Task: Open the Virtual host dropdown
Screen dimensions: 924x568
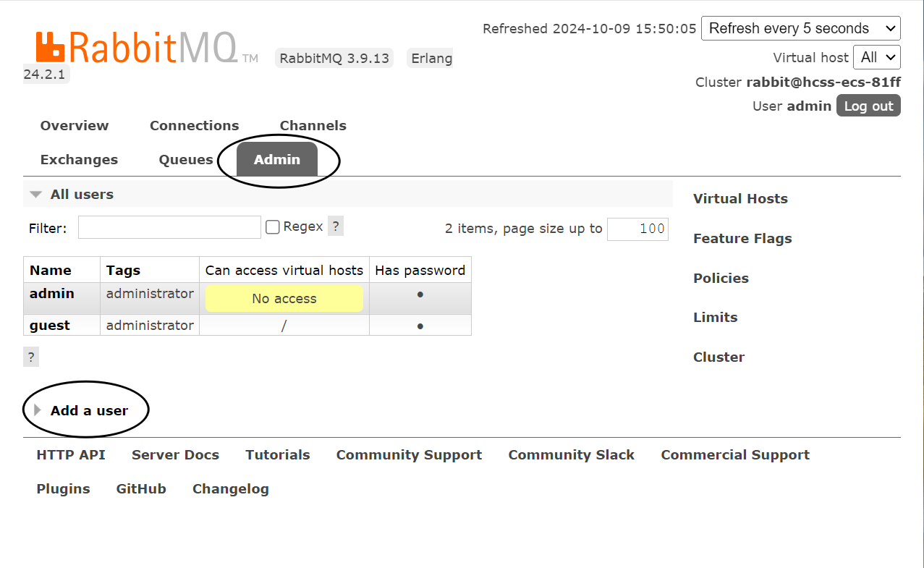Action: tap(877, 57)
